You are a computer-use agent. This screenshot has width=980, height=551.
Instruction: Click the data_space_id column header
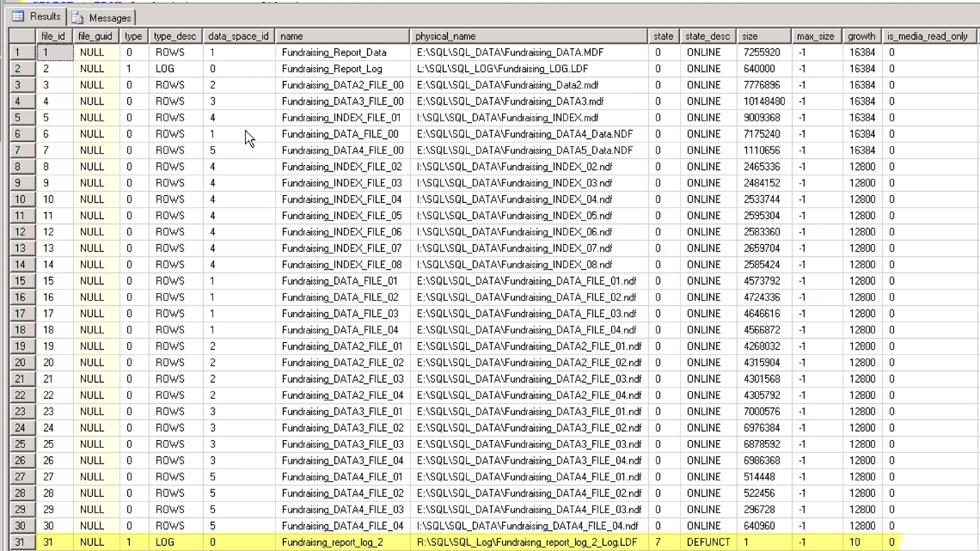click(238, 36)
